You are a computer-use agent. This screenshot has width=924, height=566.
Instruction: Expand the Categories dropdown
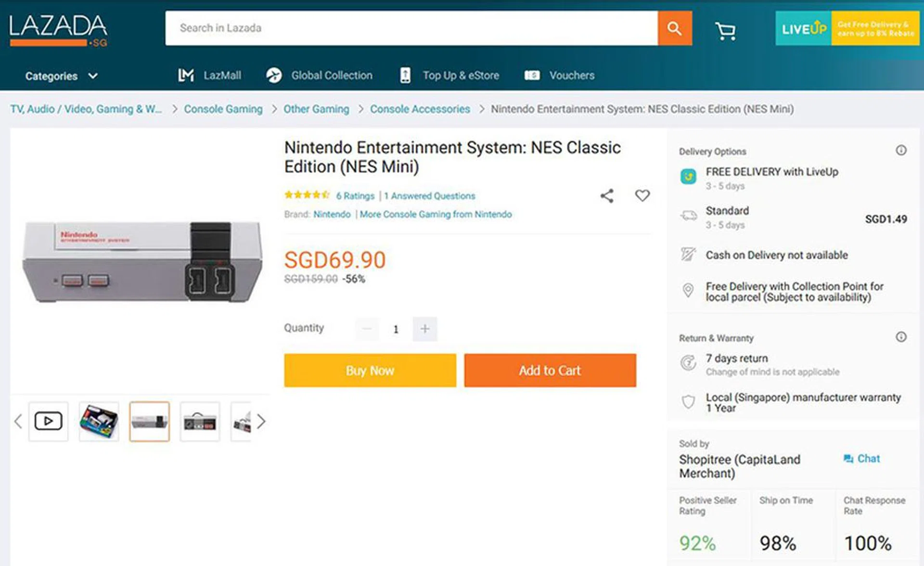tap(61, 76)
